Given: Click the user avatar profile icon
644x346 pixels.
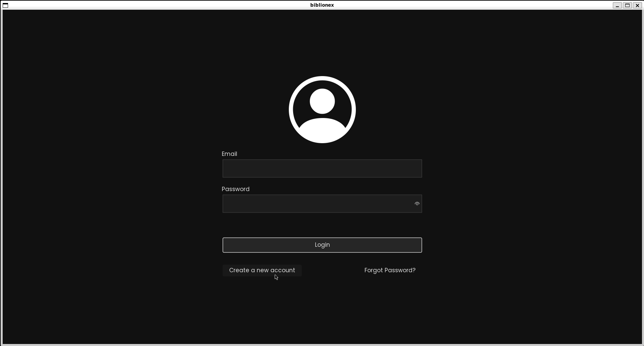Looking at the screenshot, I should [x=322, y=110].
